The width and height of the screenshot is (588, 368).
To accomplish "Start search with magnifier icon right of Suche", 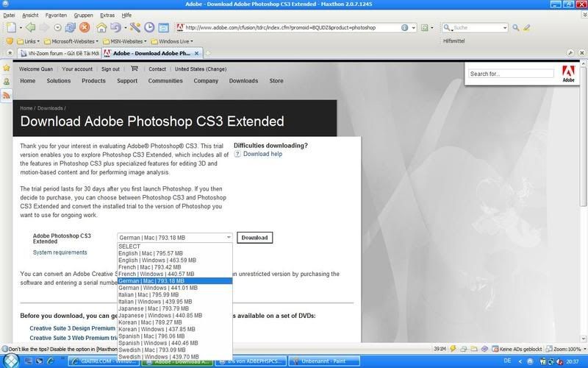I will click(516, 27).
